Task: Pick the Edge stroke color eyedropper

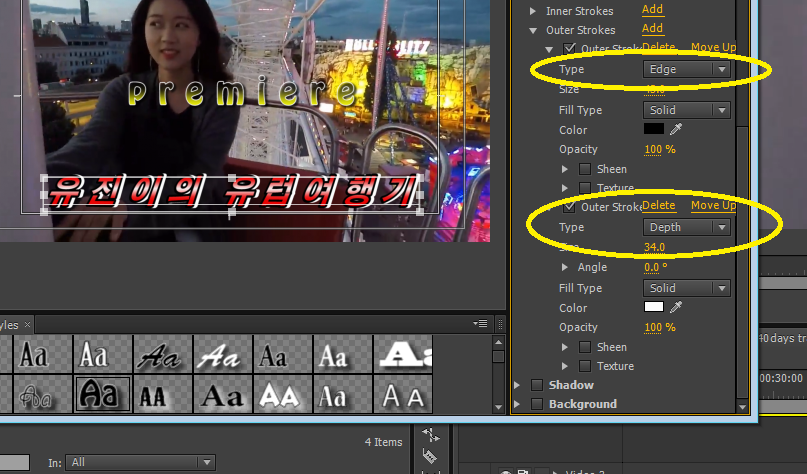Action: (676, 129)
